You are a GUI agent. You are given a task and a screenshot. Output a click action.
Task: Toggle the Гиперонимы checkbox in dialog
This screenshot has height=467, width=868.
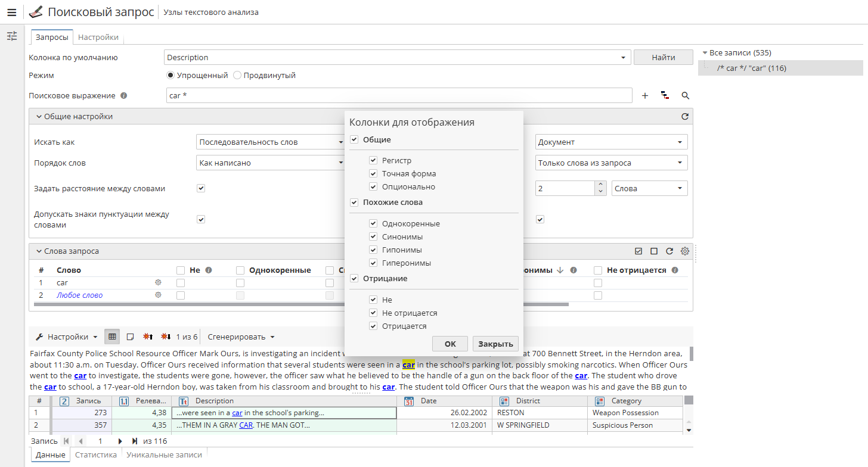[373, 263]
